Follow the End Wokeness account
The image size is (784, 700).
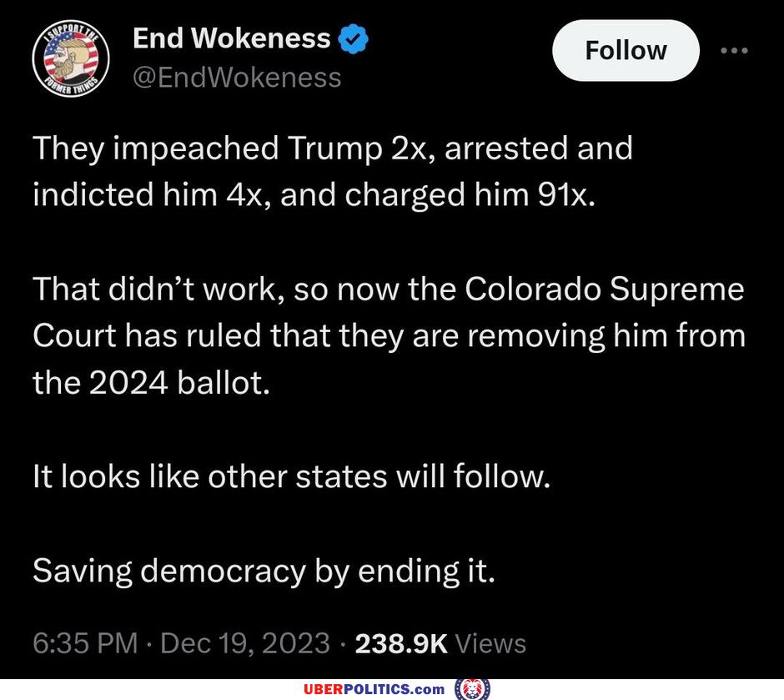pyautogui.click(x=626, y=51)
